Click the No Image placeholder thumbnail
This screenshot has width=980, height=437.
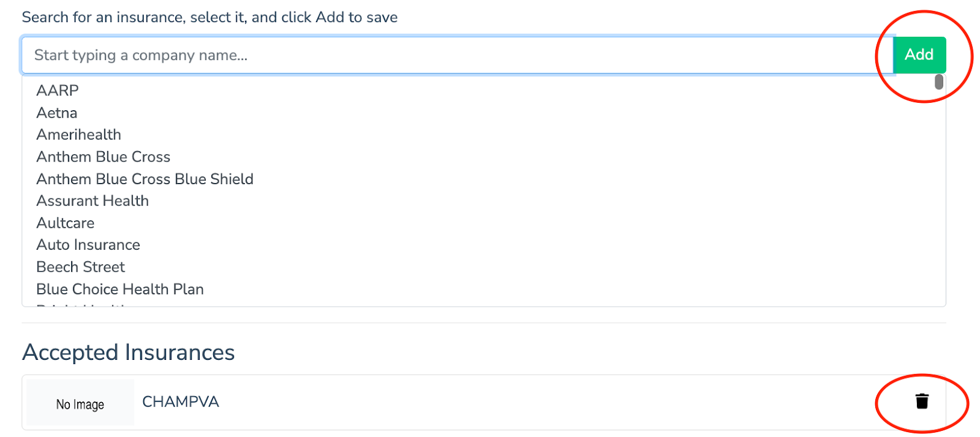click(80, 403)
